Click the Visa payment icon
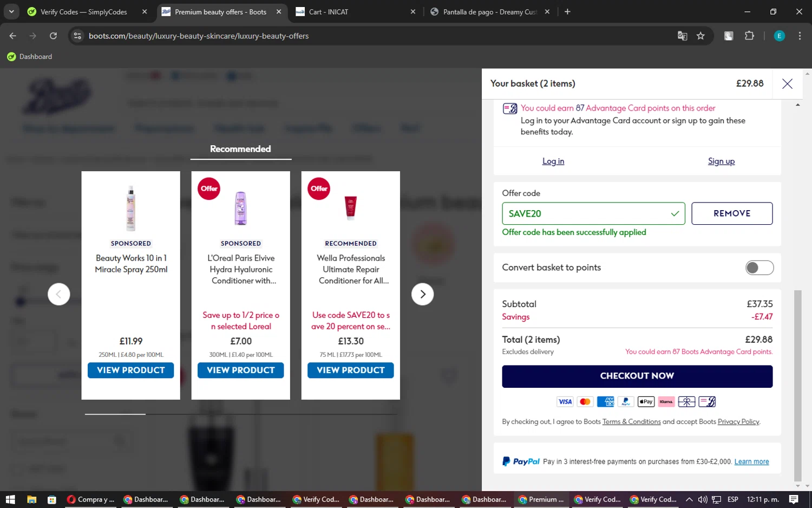This screenshot has width=812, height=508. (565, 402)
